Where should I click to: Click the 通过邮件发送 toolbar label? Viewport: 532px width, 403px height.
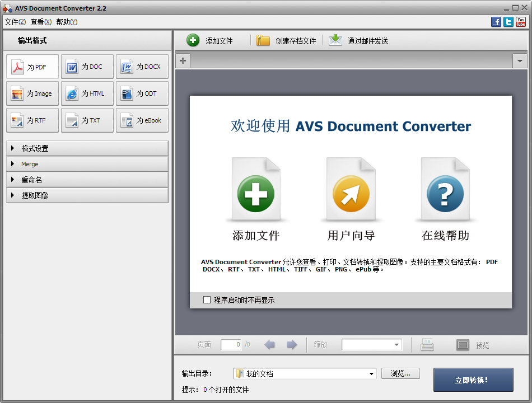click(368, 41)
